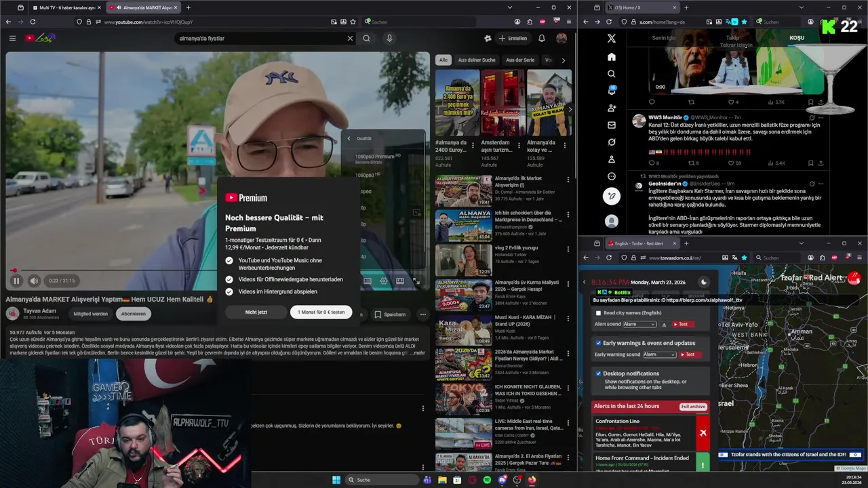The width and height of the screenshot is (868, 488).
Task: Collapse the Tzofar side panel arrow
Action: pos(585,282)
